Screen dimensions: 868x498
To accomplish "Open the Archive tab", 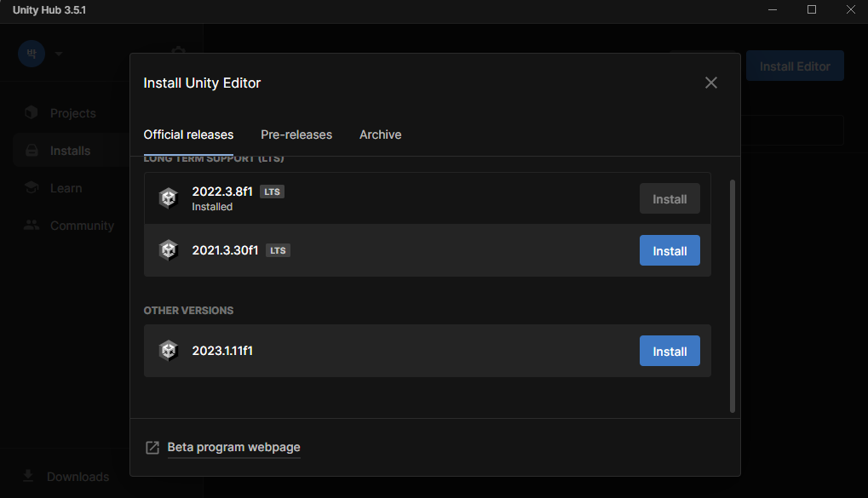I will coord(380,135).
